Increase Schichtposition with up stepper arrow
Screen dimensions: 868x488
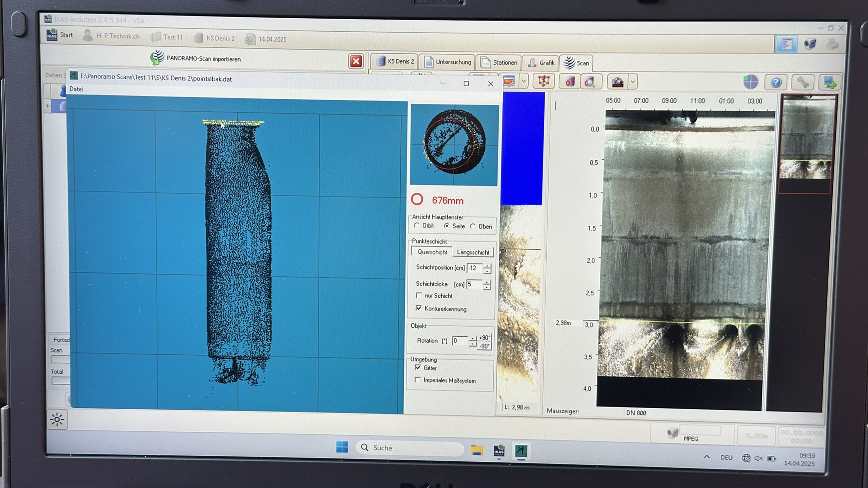coord(487,265)
